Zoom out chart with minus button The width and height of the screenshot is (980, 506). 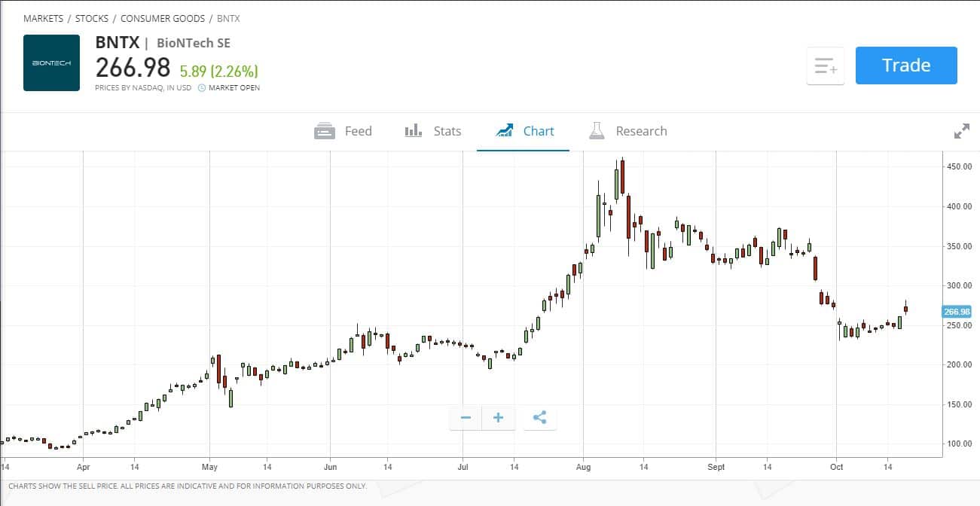(466, 418)
